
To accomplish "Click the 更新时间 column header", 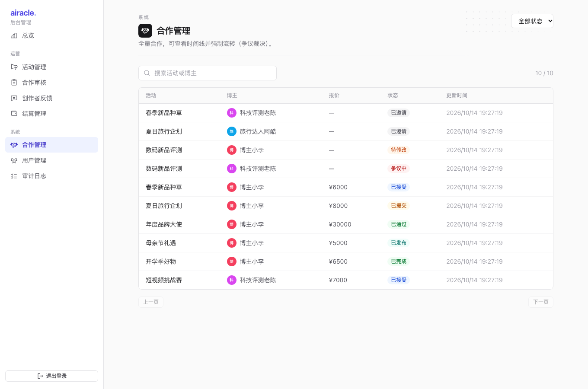I will pos(457,96).
